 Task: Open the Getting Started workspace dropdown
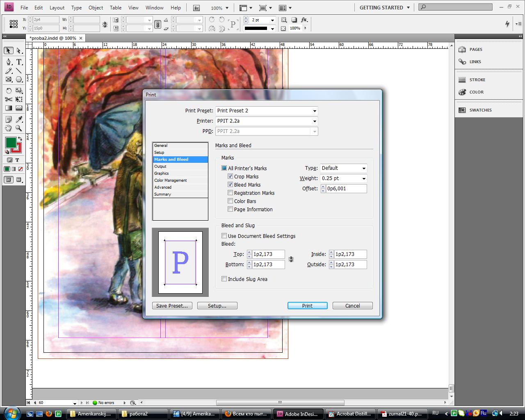pyautogui.click(x=384, y=8)
